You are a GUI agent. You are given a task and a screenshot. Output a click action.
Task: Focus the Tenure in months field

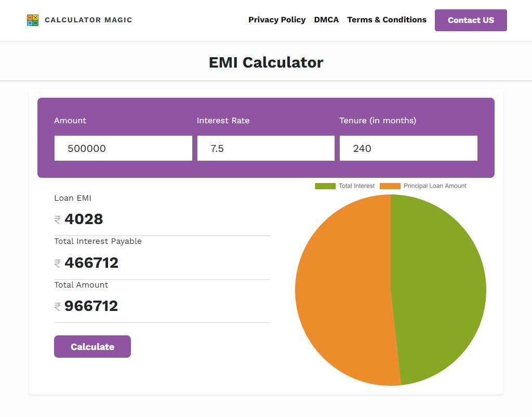point(408,148)
